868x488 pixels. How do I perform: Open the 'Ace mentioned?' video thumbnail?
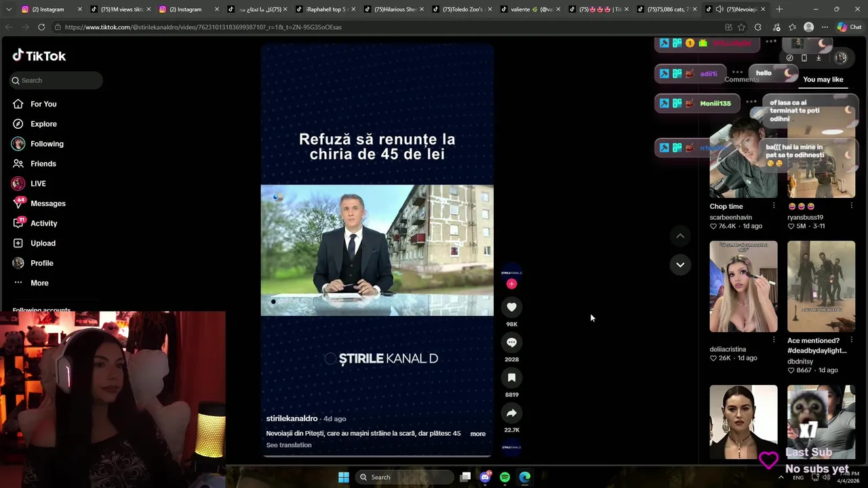pos(821,287)
